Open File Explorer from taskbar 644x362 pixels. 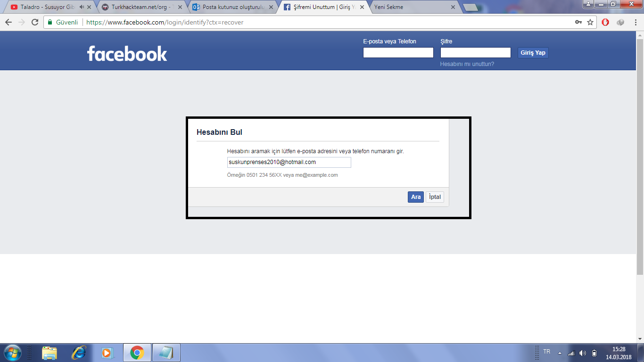[50, 353]
